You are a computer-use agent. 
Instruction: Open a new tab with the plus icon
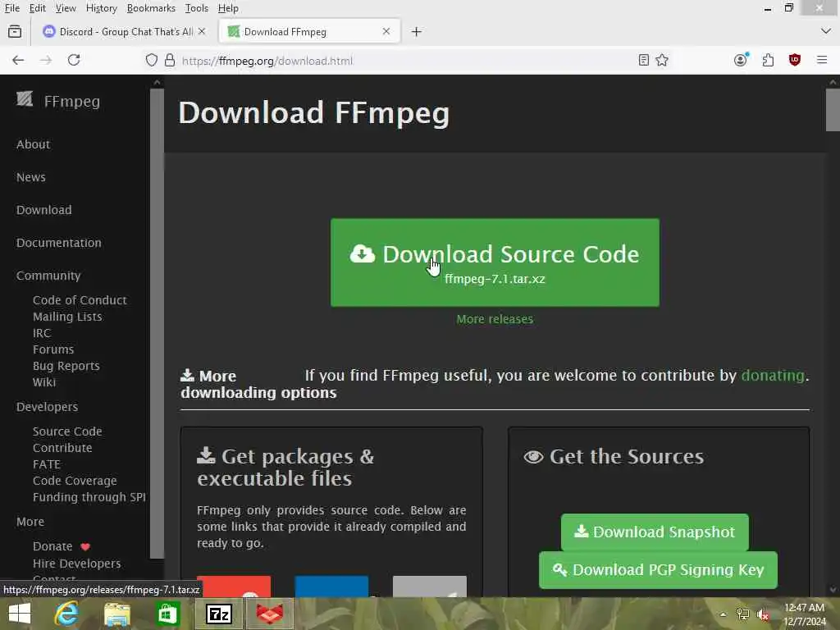point(416,32)
